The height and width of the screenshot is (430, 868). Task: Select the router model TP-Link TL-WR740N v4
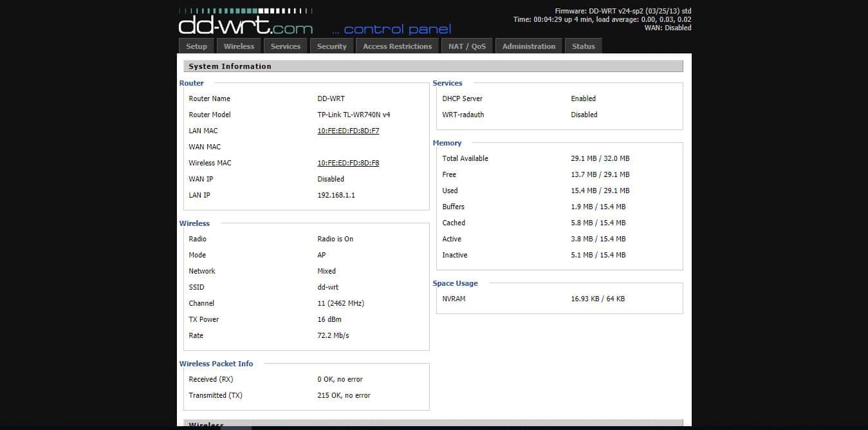[x=354, y=115]
